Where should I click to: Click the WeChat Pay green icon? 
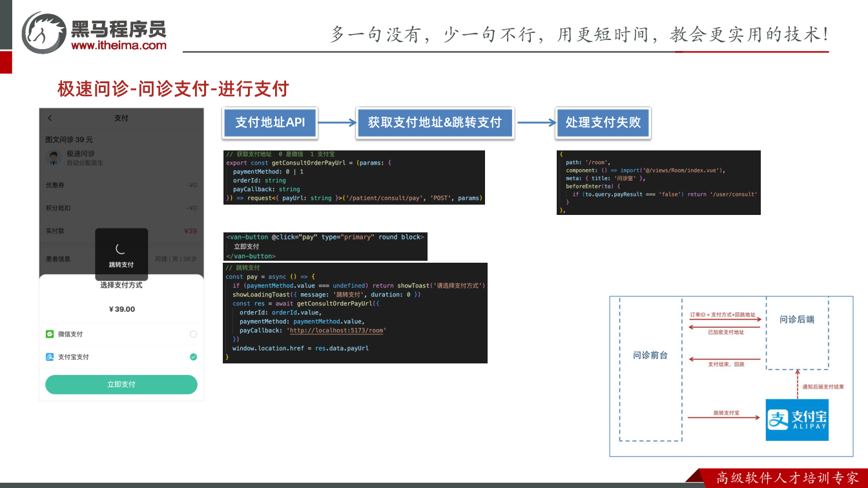[x=50, y=334]
